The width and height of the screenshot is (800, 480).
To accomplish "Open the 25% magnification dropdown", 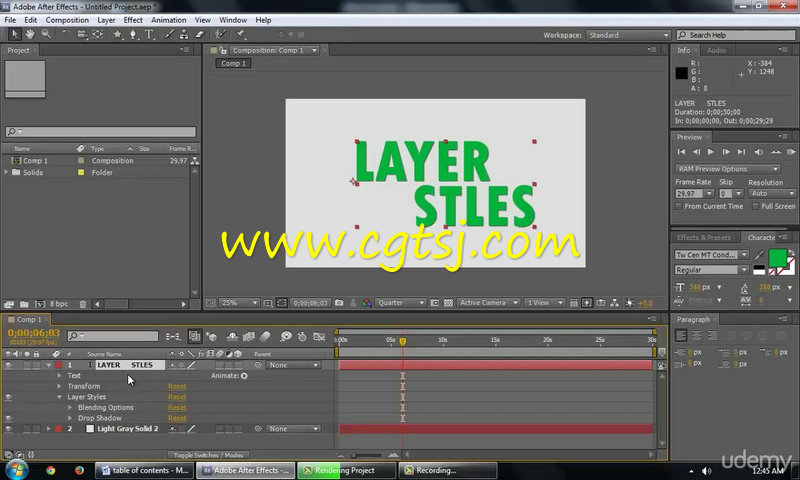I will coord(239,302).
